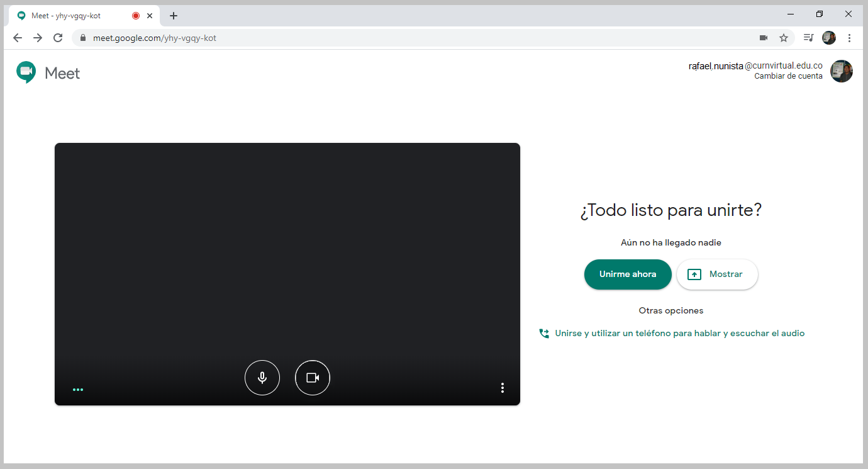
Task: Close the Chrome window
Action: click(x=849, y=14)
